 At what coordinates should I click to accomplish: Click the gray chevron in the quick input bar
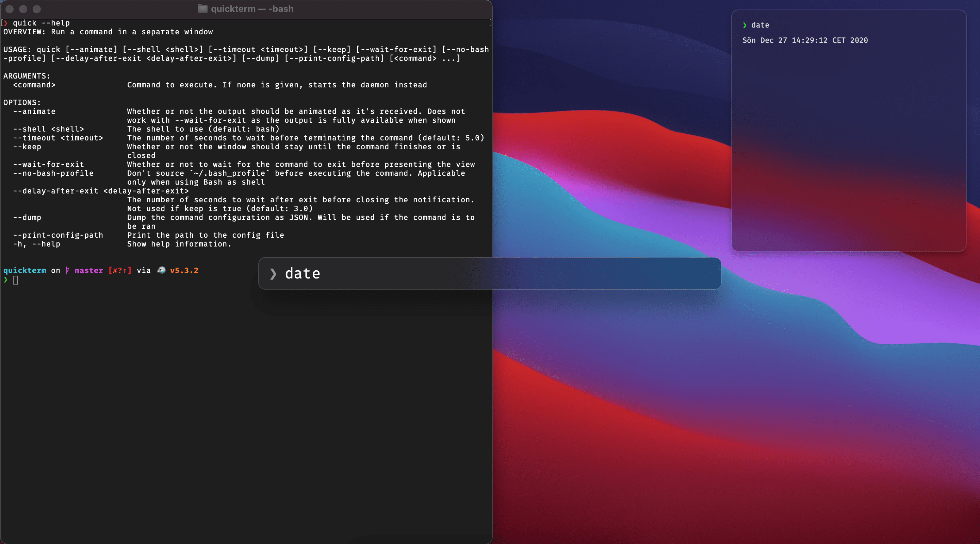(273, 274)
